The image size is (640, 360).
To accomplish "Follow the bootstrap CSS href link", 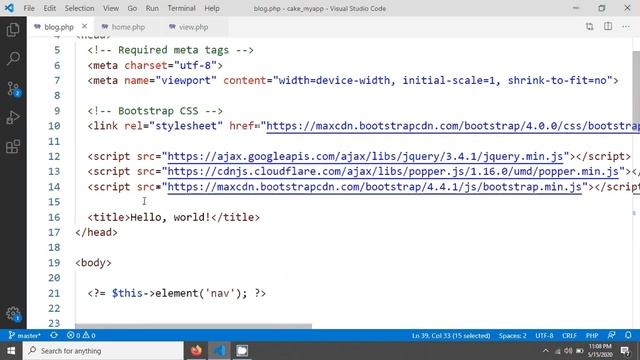I will tap(453, 126).
